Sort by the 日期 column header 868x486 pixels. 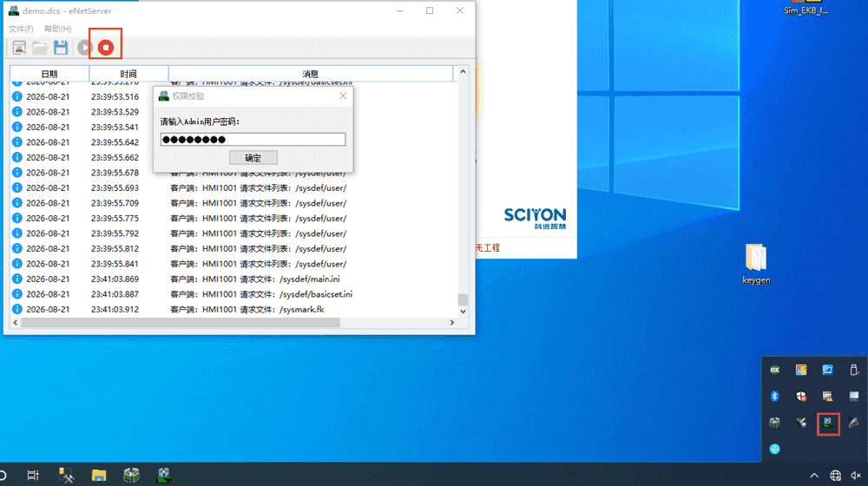point(49,74)
